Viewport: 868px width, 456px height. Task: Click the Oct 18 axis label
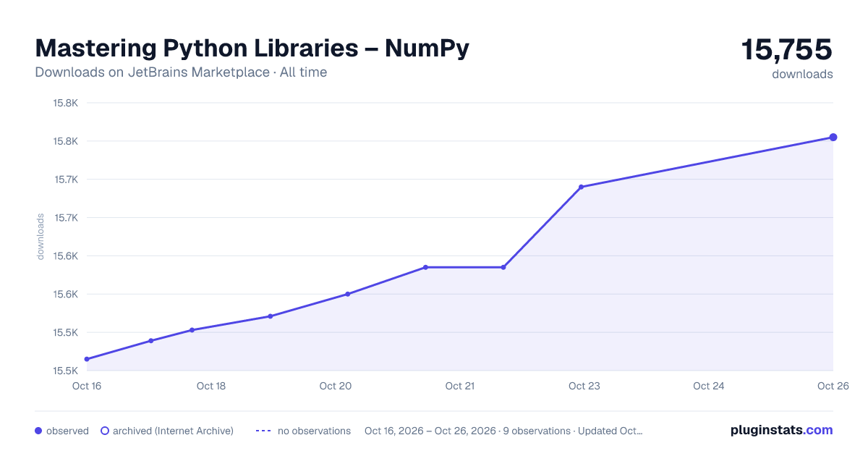tap(211, 386)
